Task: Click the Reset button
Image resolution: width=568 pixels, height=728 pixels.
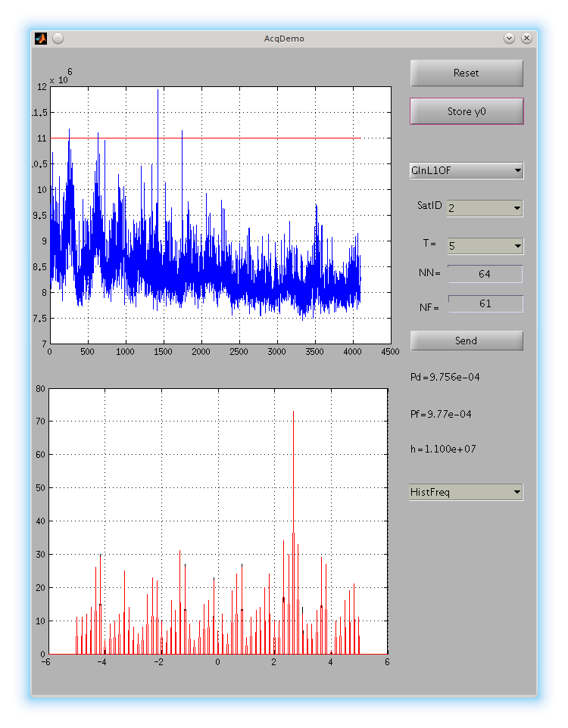Action: tap(467, 73)
